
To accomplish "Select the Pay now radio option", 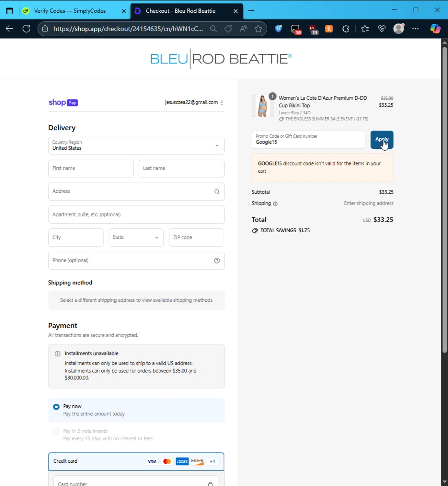I will [56, 407].
